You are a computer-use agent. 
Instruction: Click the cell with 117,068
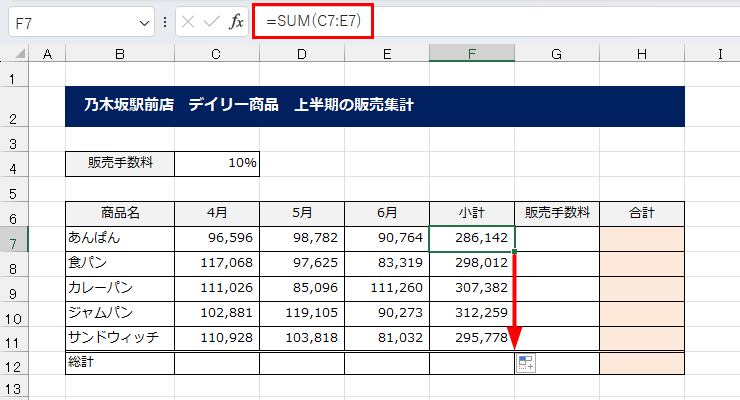(x=217, y=264)
